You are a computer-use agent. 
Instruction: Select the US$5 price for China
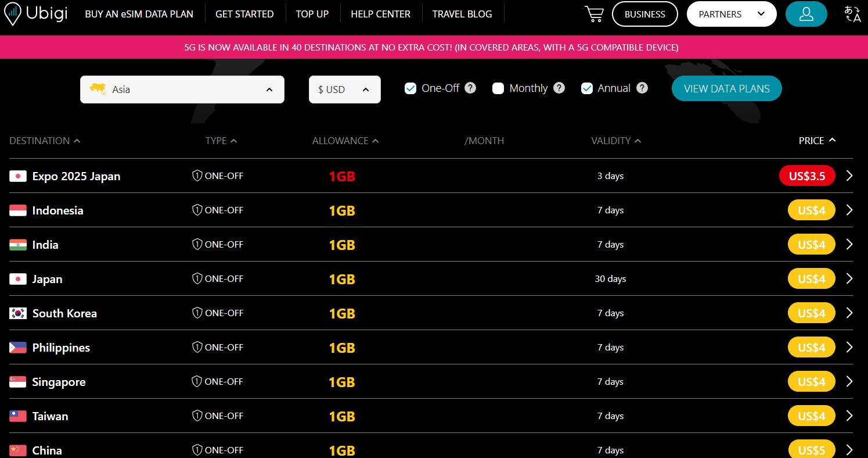coord(812,450)
